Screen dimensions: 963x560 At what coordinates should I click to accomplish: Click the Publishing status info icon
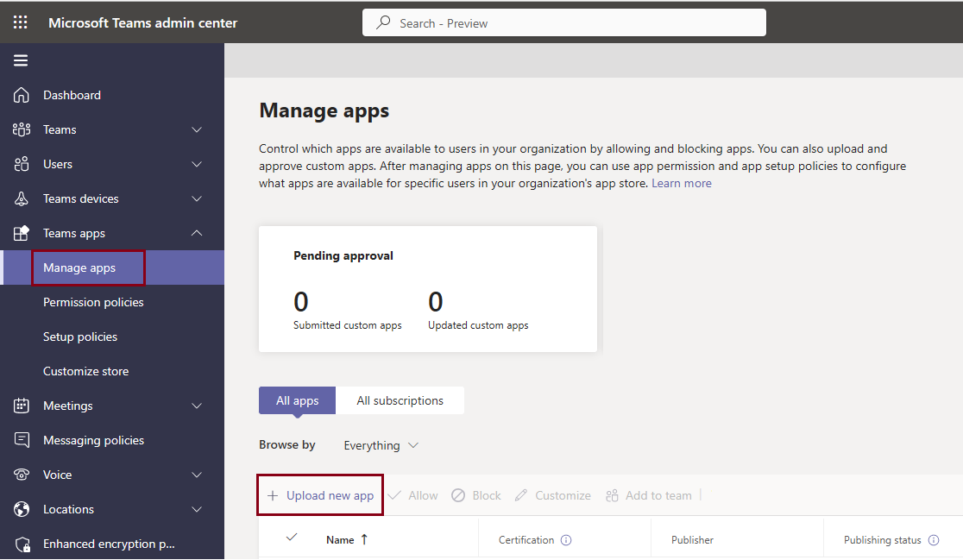pyautogui.click(x=933, y=540)
